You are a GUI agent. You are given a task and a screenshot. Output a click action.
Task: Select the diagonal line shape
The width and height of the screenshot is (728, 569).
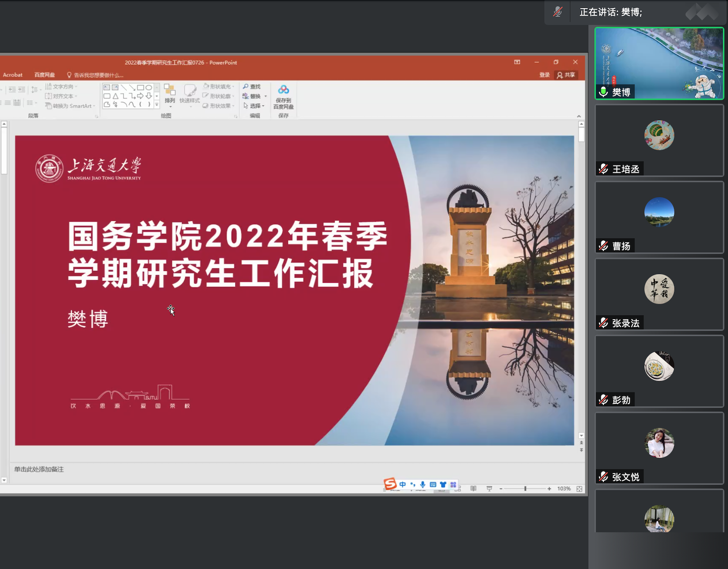click(124, 87)
